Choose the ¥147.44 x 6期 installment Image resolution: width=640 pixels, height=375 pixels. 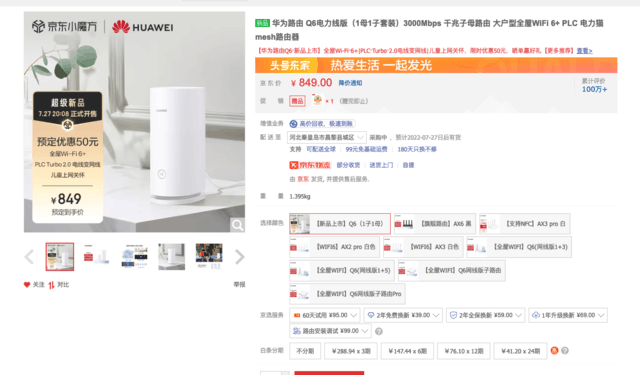(407, 351)
